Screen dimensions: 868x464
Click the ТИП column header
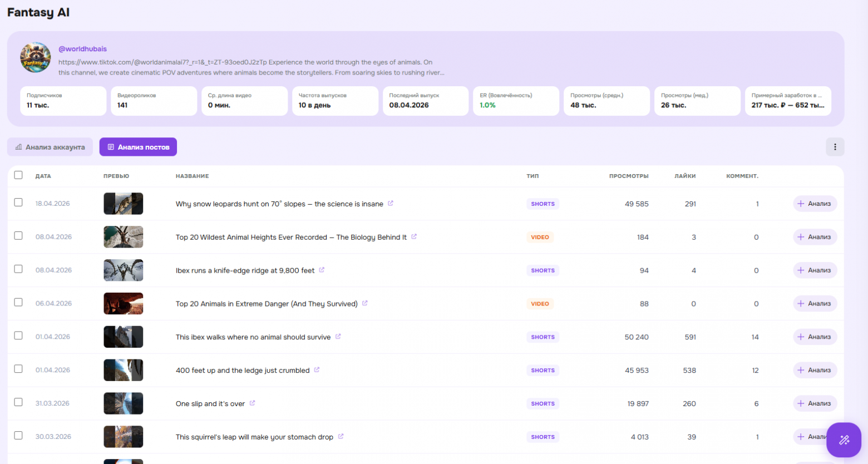click(x=532, y=176)
